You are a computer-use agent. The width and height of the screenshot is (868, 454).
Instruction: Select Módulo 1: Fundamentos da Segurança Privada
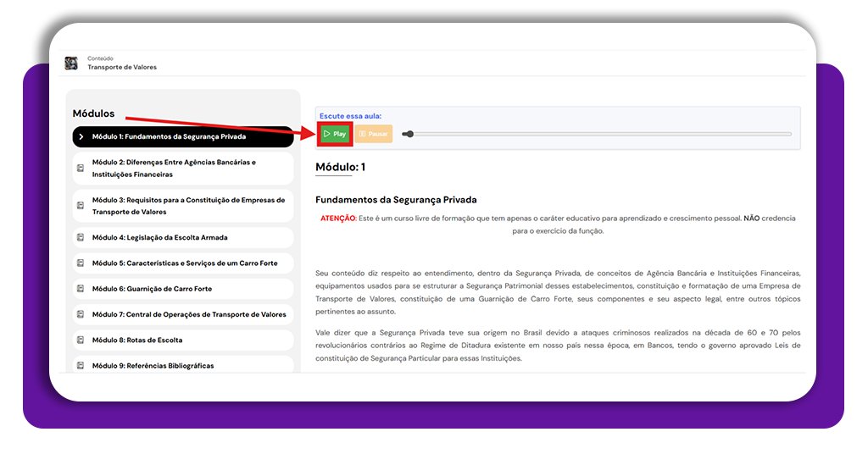(169, 136)
